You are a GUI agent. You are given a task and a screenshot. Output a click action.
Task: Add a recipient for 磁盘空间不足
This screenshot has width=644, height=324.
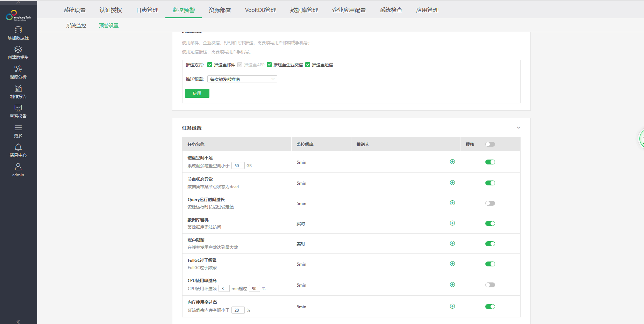(x=452, y=162)
